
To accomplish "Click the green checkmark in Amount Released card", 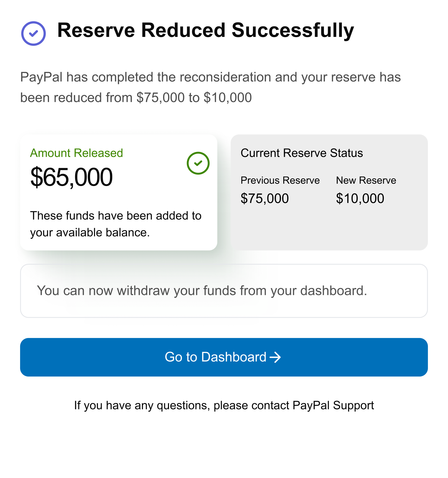I will point(198,163).
